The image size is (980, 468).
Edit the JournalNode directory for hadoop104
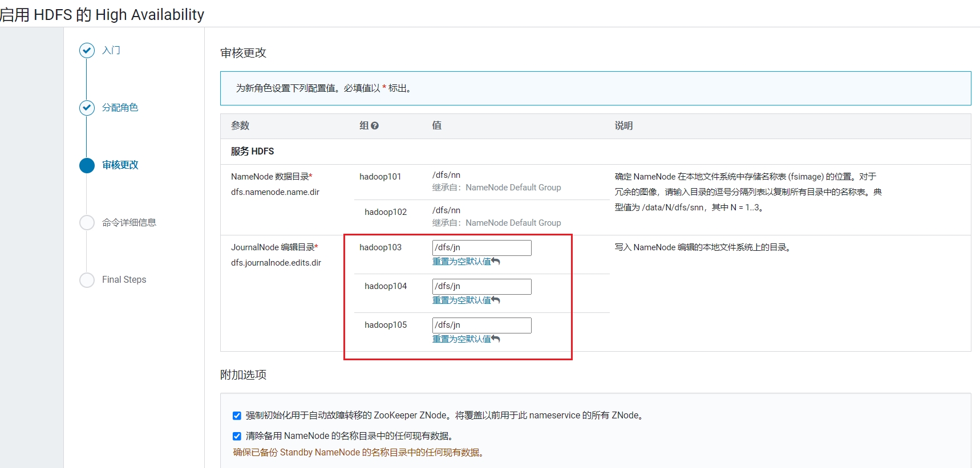(x=482, y=287)
